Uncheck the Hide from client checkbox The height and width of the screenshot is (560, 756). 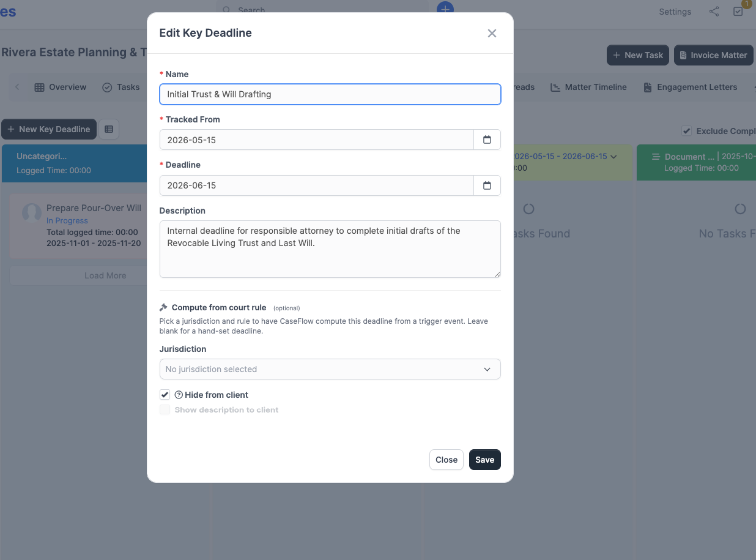tap(165, 395)
